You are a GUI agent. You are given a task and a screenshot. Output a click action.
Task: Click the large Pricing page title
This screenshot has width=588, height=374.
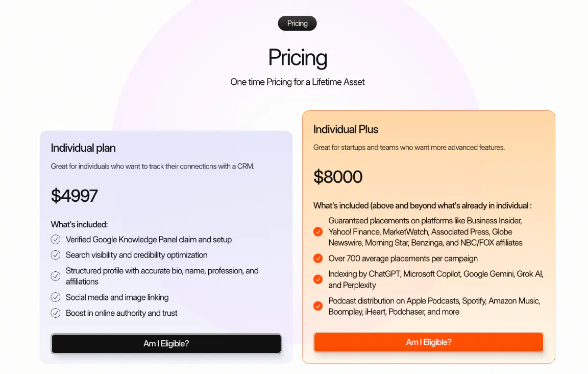tap(298, 58)
